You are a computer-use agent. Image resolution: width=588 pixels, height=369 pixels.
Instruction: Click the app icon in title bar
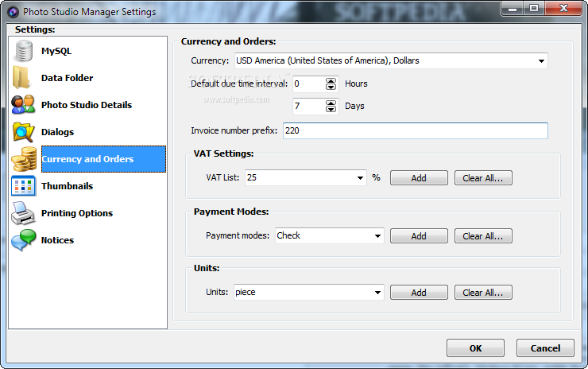13,12
